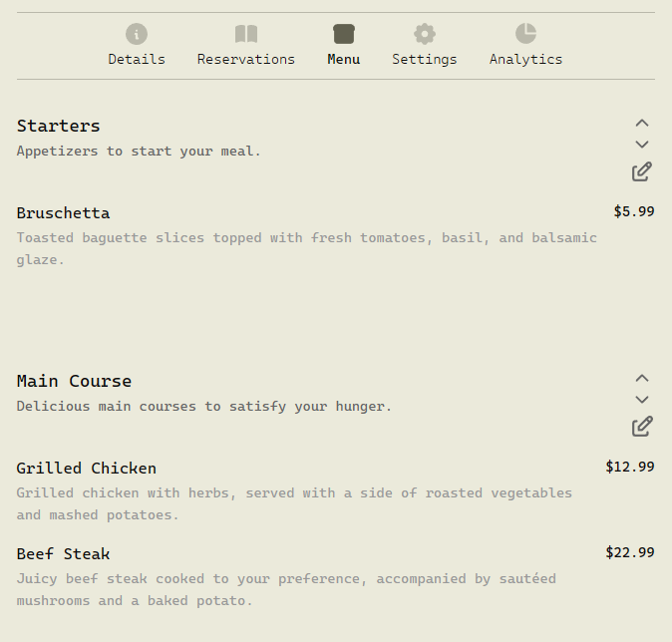The image size is (672, 642).
Task: Open the Grilled Chicken menu item
Action: [87, 469]
